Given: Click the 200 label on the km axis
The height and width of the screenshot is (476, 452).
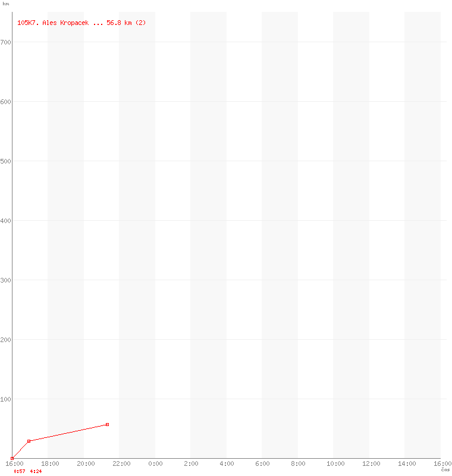Looking at the screenshot, I should click(6, 340).
